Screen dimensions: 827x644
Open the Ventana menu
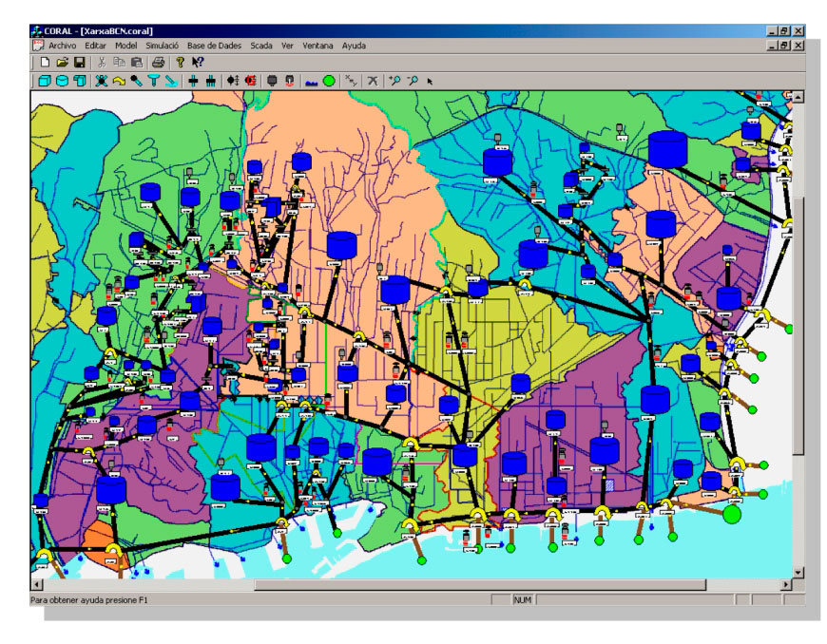coord(317,46)
